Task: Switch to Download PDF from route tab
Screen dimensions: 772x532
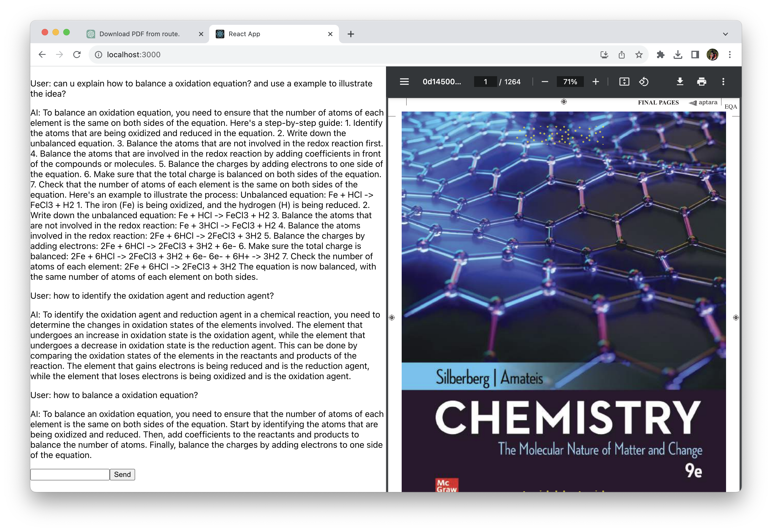Action: click(x=139, y=34)
